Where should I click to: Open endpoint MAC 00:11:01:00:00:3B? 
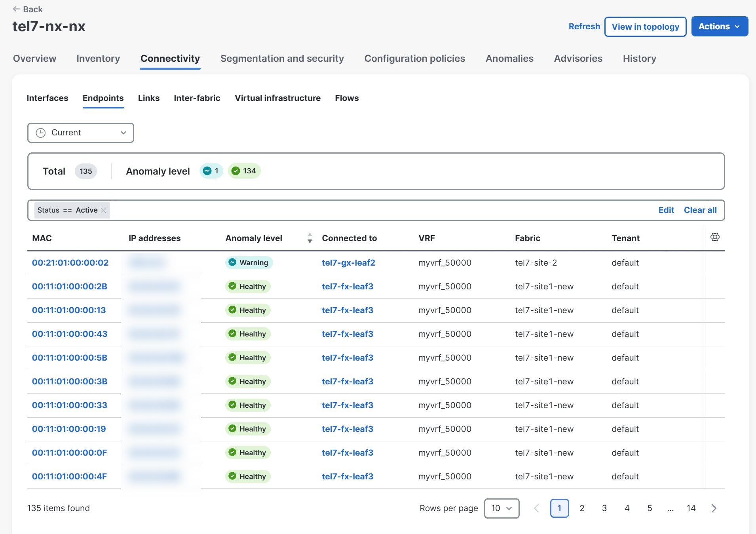point(70,382)
